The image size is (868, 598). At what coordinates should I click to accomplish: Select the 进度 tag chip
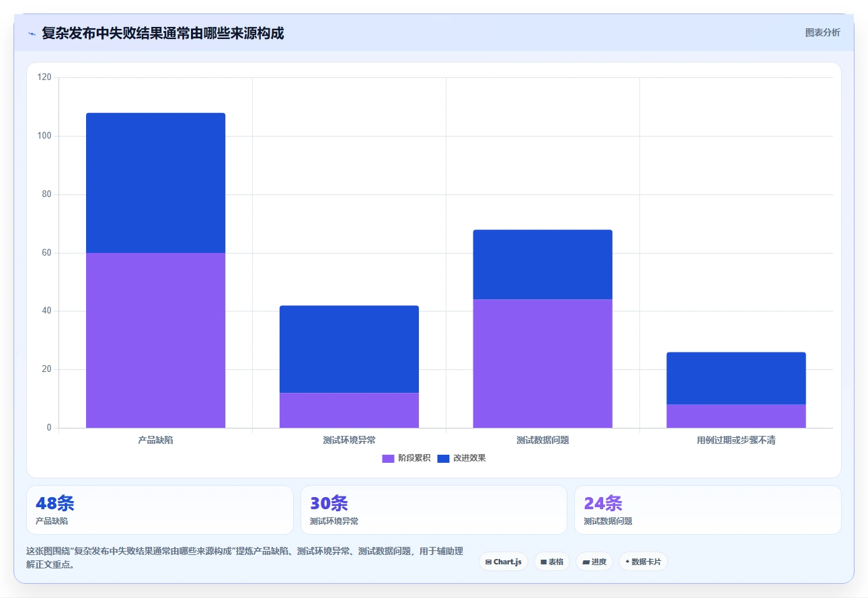(x=594, y=562)
